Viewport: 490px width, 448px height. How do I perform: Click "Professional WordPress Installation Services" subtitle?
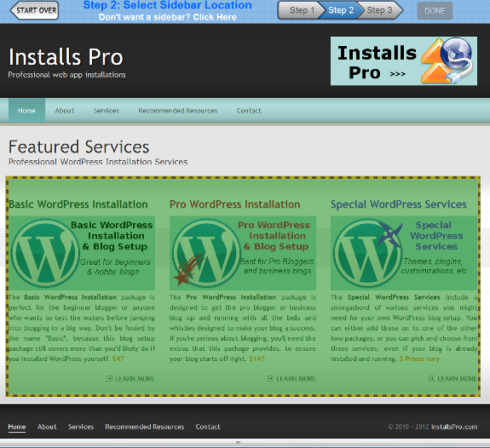coord(98,162)
